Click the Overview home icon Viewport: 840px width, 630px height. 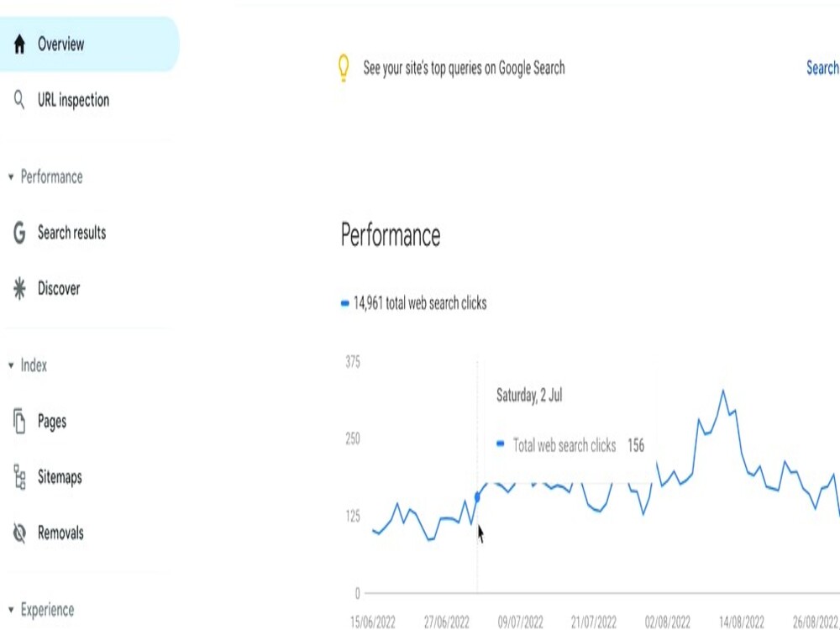[x=18, y=45]
